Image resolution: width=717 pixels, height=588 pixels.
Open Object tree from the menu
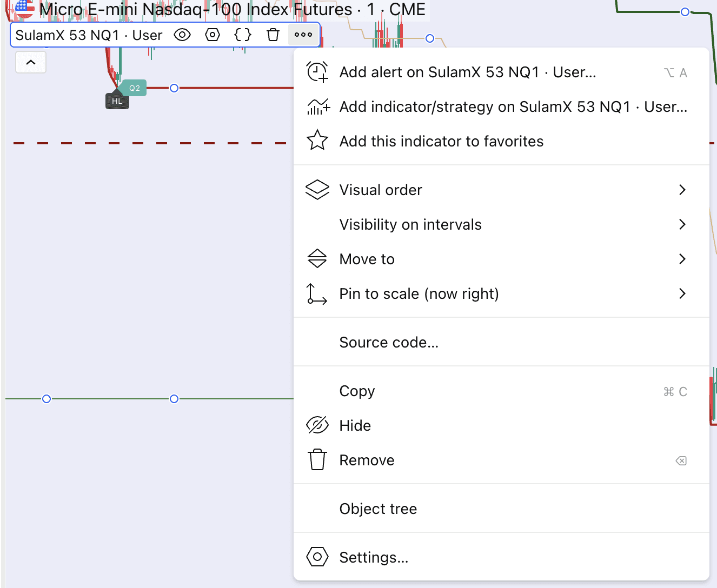501,509
